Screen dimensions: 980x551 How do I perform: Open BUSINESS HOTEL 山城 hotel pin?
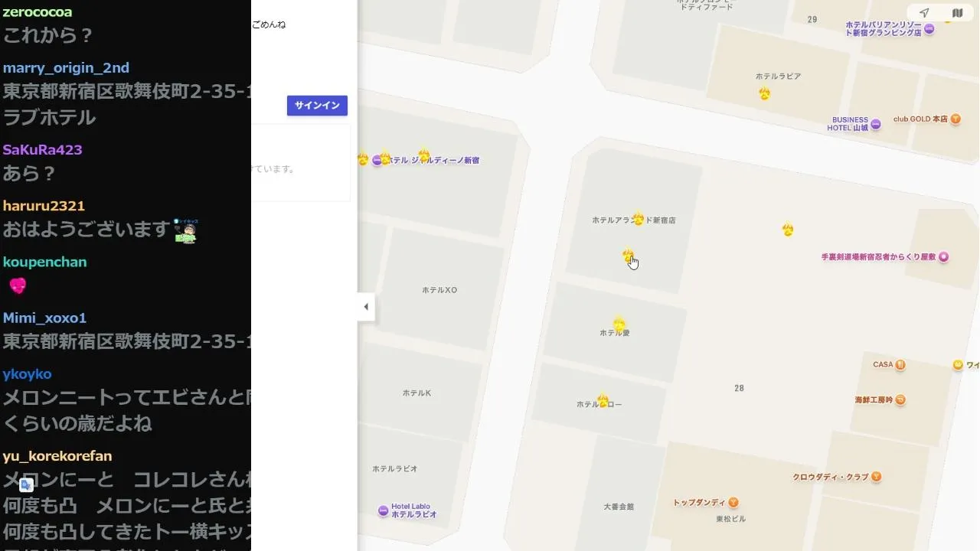click(876, 124)
